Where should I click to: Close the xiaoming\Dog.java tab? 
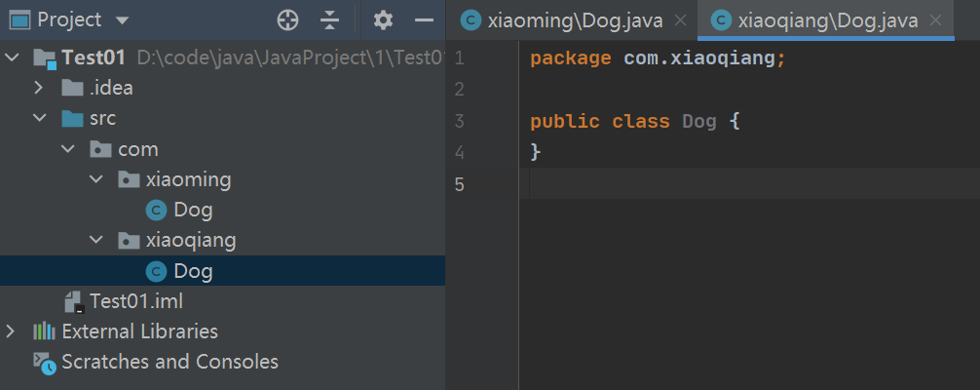(681, 20)
